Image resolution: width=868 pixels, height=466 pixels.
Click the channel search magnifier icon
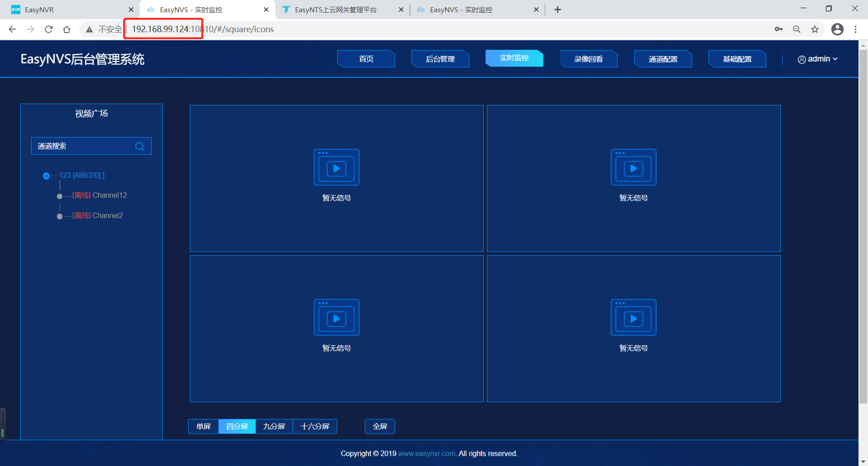[140, 146]
